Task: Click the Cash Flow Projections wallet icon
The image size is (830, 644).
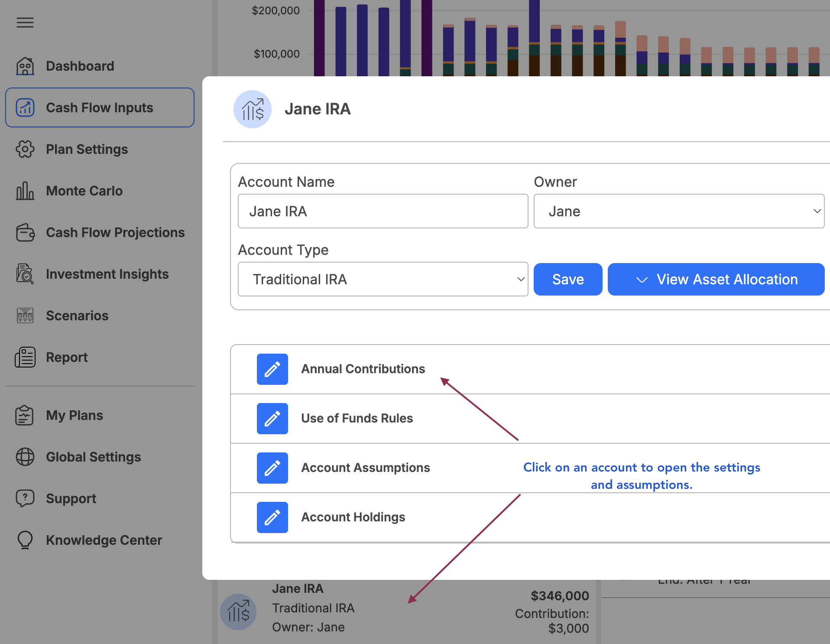Action: 25,232
